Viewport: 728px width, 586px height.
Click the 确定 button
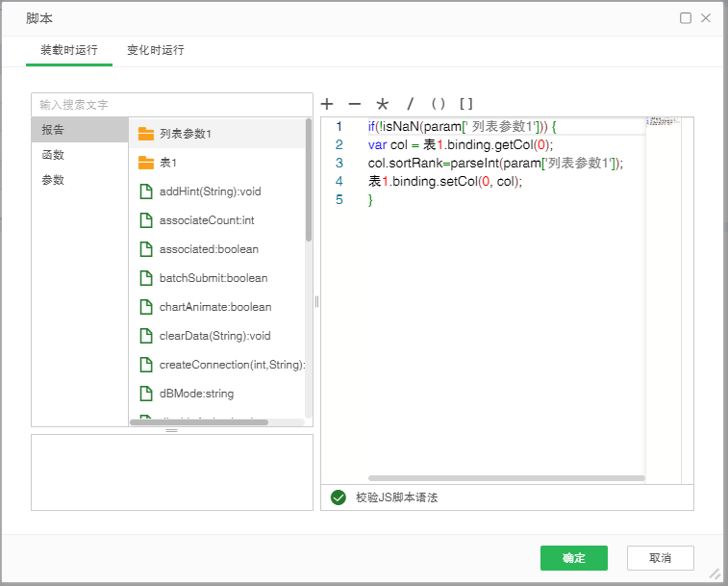pyautogui.click(x=573, y=558)
